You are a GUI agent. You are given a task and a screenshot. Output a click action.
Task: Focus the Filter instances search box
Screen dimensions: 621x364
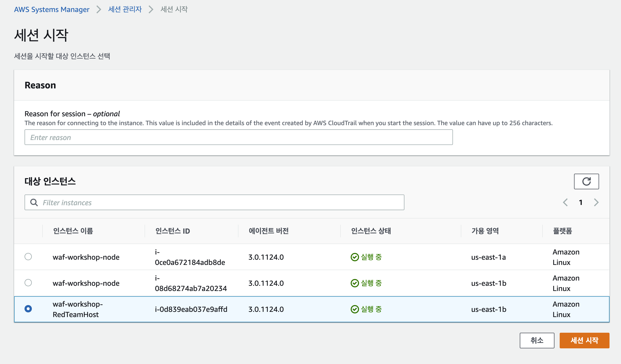pos(222,202)
